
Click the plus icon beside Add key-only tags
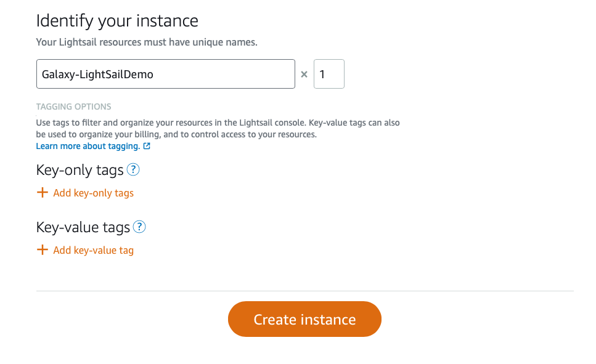coord(42,193)
